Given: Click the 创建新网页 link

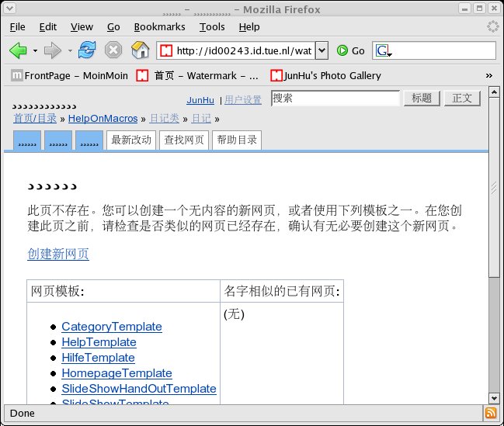Looking at the screenshot, I should tap(58, 254).
